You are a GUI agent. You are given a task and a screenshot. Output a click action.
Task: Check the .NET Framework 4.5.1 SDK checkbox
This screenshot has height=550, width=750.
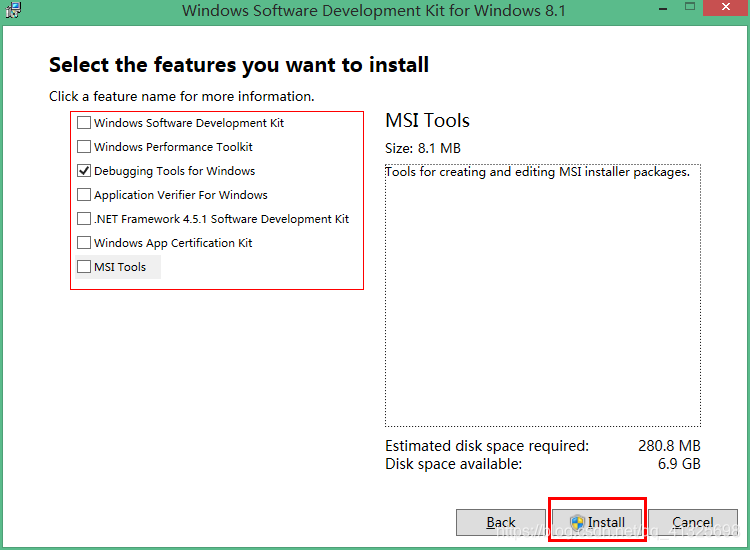[x=84, y=219]
